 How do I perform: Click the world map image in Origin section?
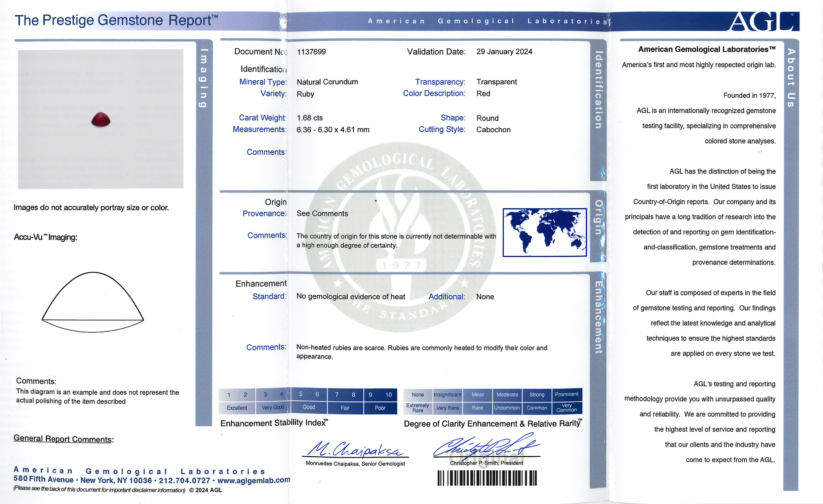545,233
